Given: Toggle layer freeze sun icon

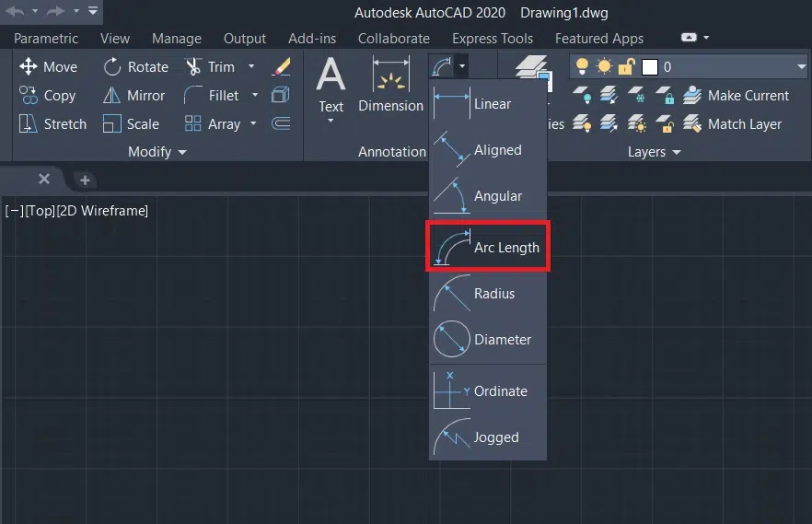Looking at the screenshot, I should tap(604, 66).
